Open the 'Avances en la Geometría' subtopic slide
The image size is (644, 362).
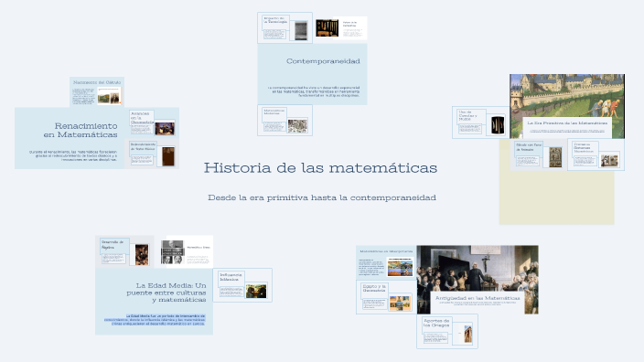[x=152, y=122]
